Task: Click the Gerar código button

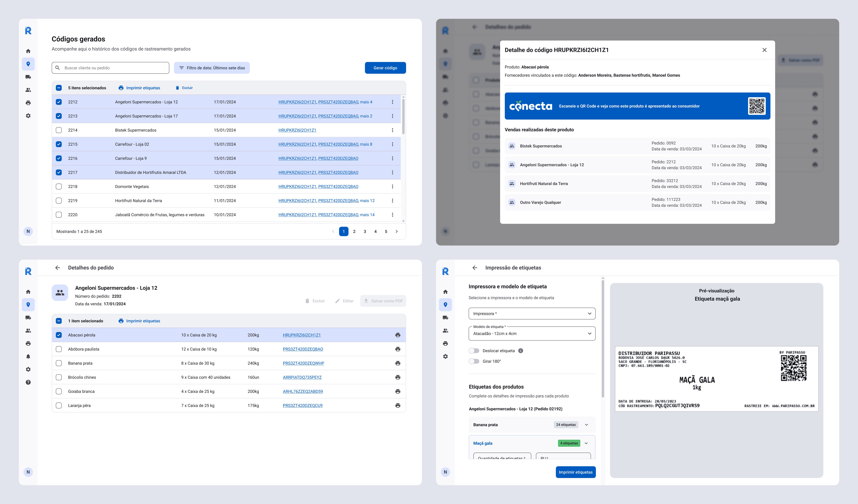Action: (385, 68)
